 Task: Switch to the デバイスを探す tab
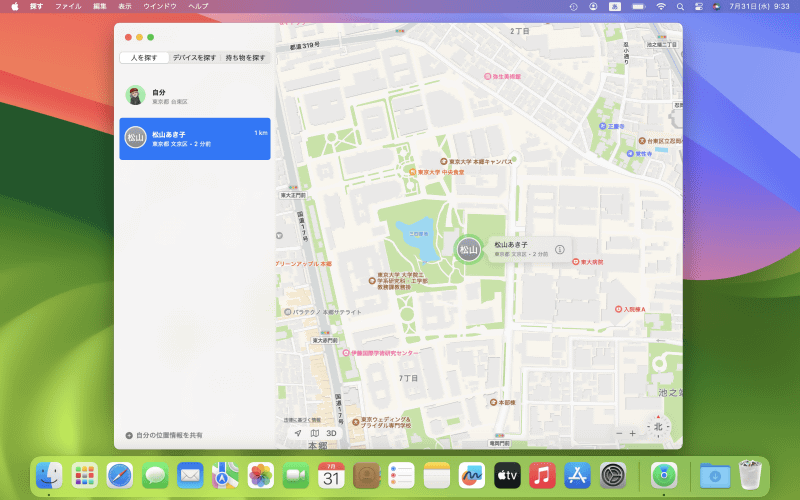(x=194, y=58)
